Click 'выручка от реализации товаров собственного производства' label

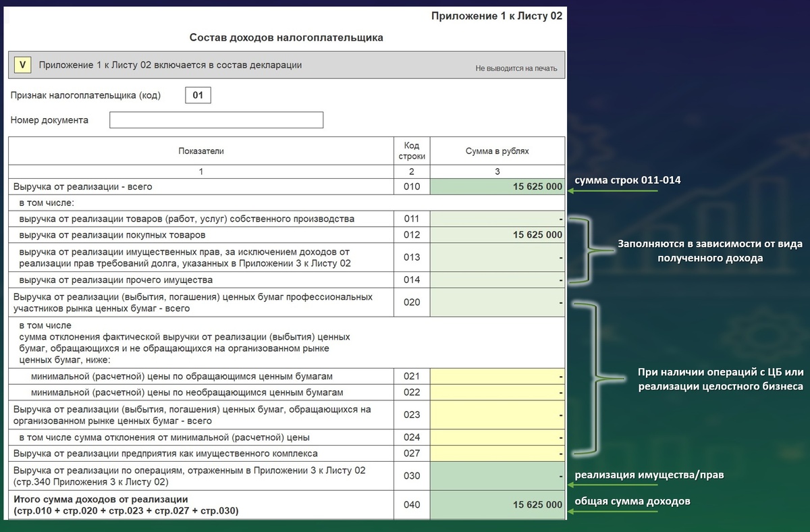(x=187, y=219)
